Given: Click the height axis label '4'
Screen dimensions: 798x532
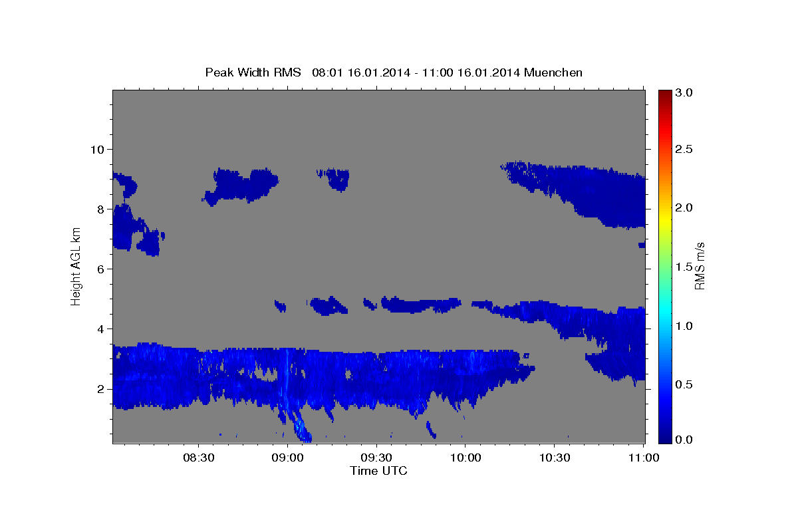Looking at the screenshot, I should click(101, 329).
